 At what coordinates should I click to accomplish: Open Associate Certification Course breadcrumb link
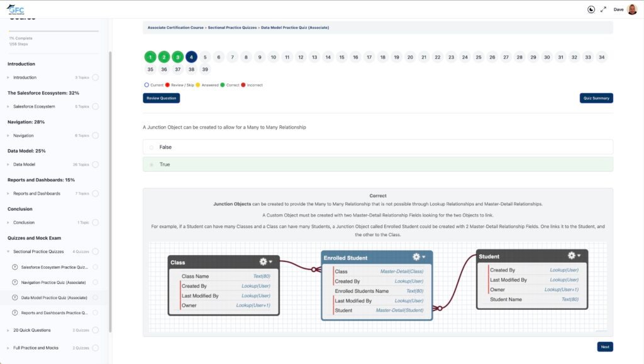click(175, 28)
